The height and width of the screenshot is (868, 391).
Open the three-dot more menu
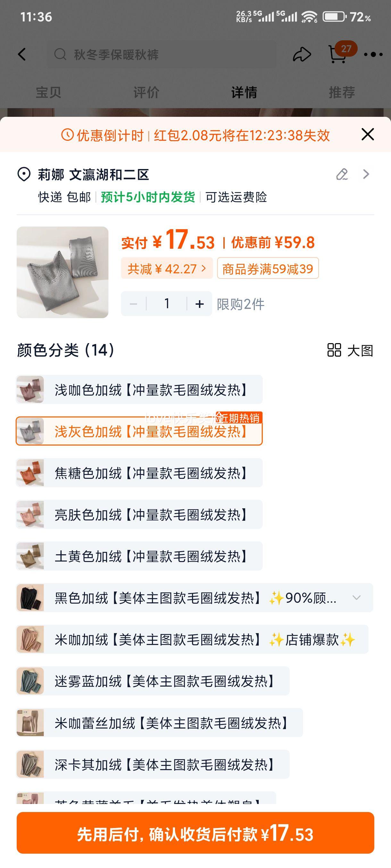(x=373, y=54)
